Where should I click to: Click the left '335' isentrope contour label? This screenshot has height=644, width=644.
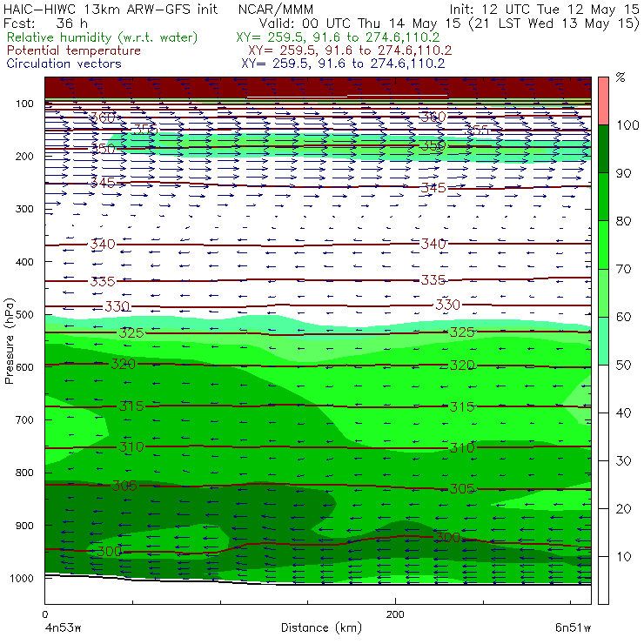tap(103, 281)
